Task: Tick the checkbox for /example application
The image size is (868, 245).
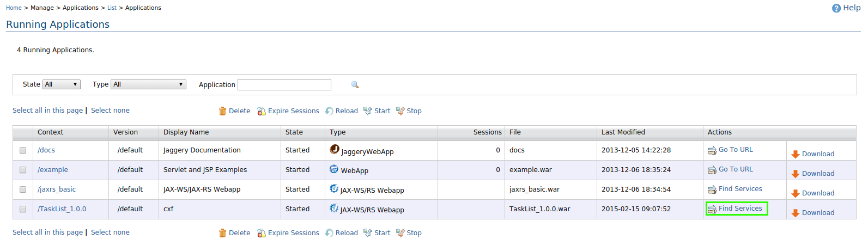Action: pyautogui.click(x=23, y=170)
